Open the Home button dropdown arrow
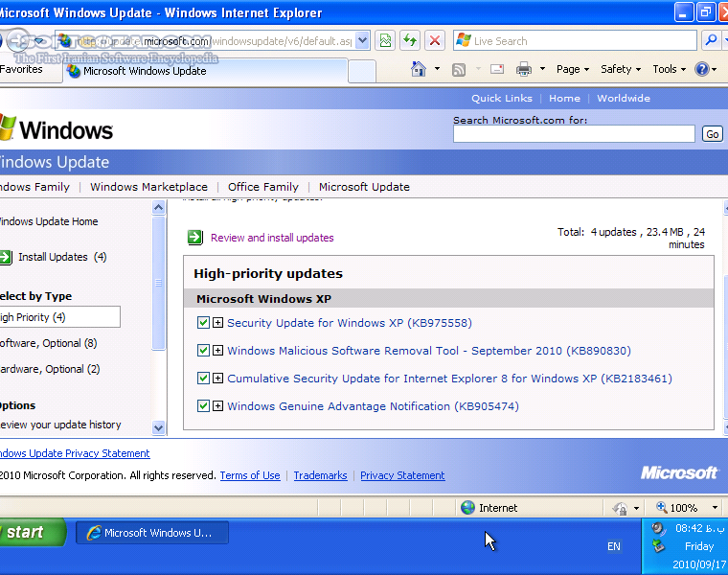728x575 pixels. (437, 69)
